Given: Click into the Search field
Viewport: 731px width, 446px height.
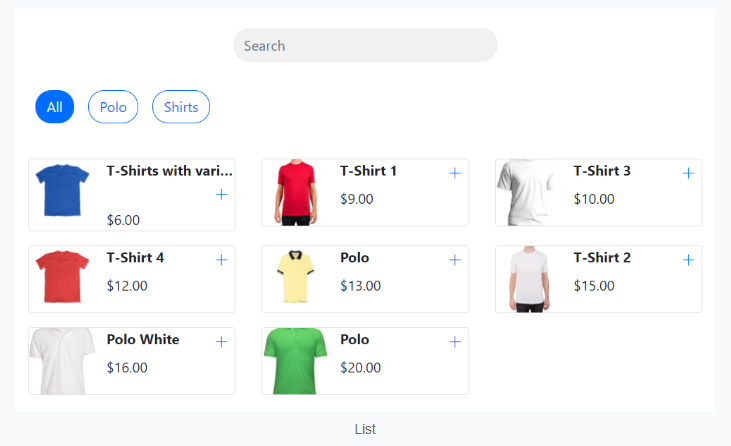Looking at the screenshot, I should (365, 45).
